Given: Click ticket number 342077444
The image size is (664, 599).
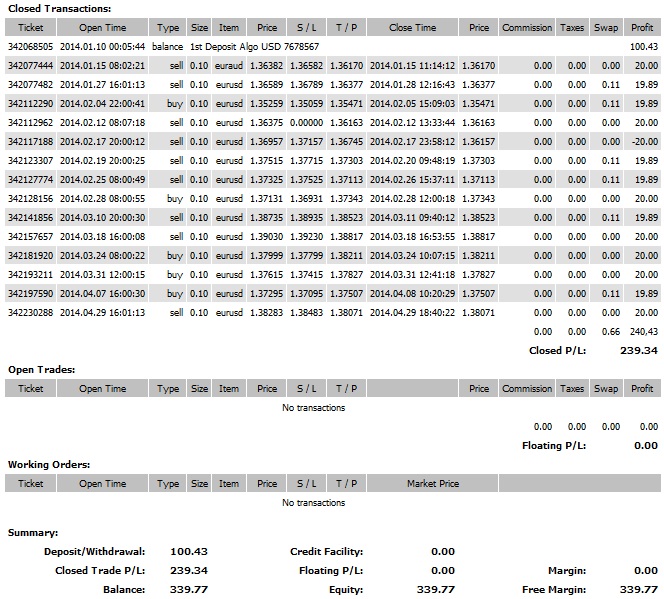Looking at the screenshot, I should (x=30, y=66).
